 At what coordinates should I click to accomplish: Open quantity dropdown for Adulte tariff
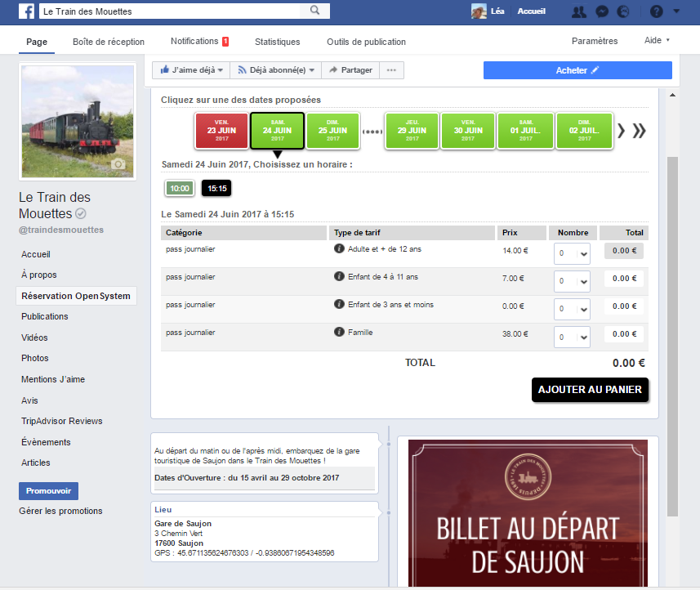(x=572, y=253)
